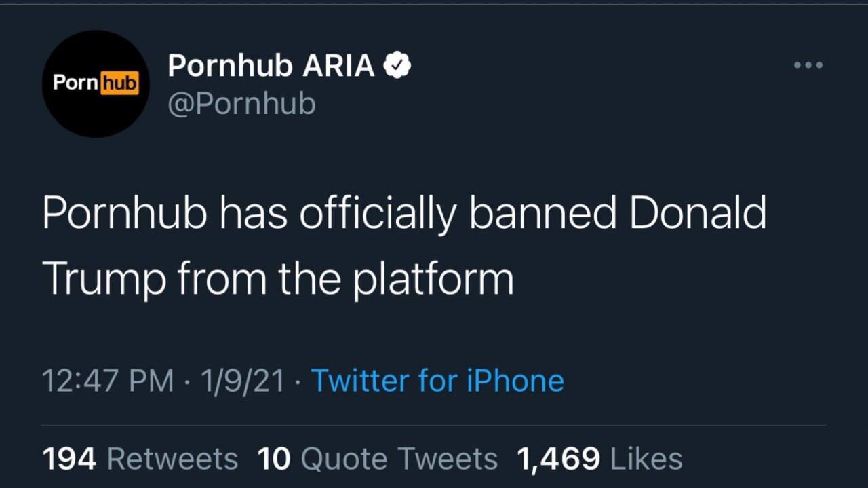This screenshot has height=488, width=868.
Task: Click the word "Donald" in the tweet
Action: pyautogui.click(x=697, y=214)
